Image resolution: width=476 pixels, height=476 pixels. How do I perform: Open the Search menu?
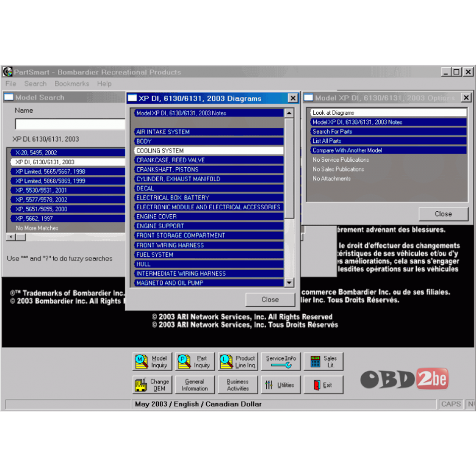(35, 84)
